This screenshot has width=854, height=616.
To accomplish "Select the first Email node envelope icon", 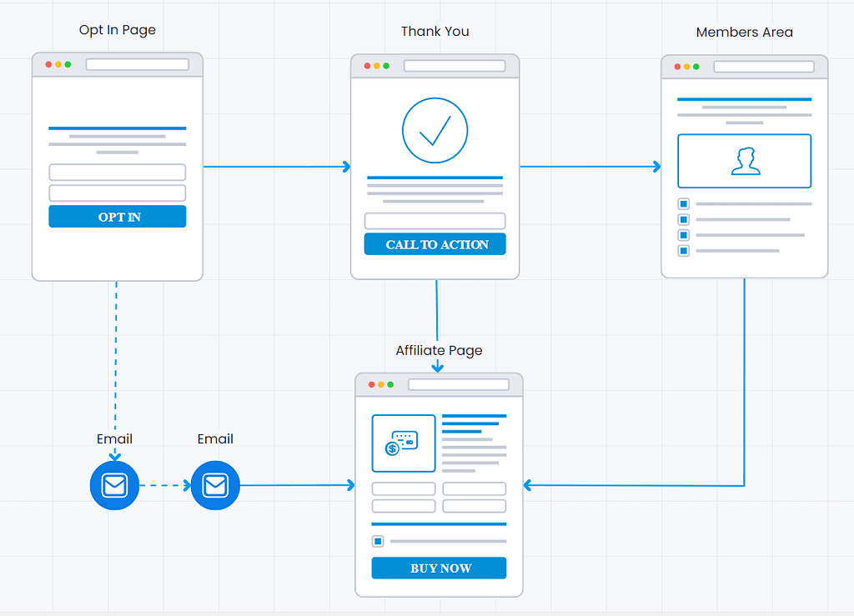I will pyautogui.click(x=114, y=485).
